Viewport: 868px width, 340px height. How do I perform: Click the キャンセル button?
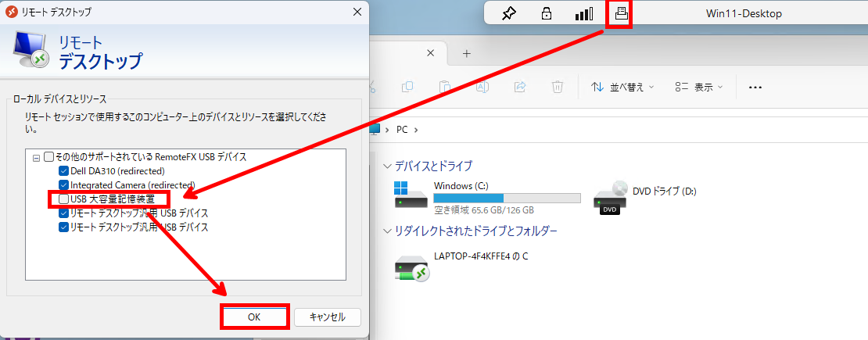tap(327, 317)
